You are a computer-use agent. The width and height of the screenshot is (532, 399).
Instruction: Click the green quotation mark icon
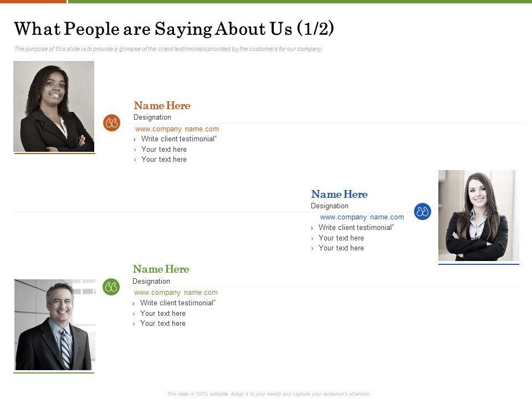pyautogui.click(x=111, y=287)
